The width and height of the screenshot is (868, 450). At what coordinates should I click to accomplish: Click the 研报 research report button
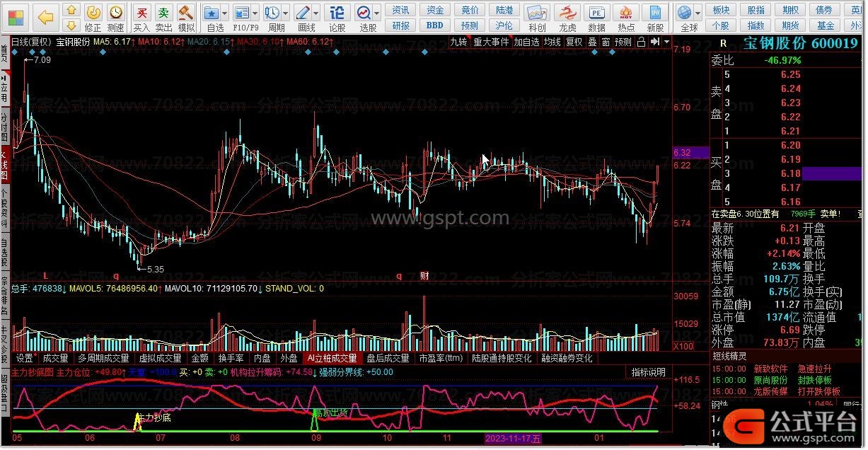[401, 25]
